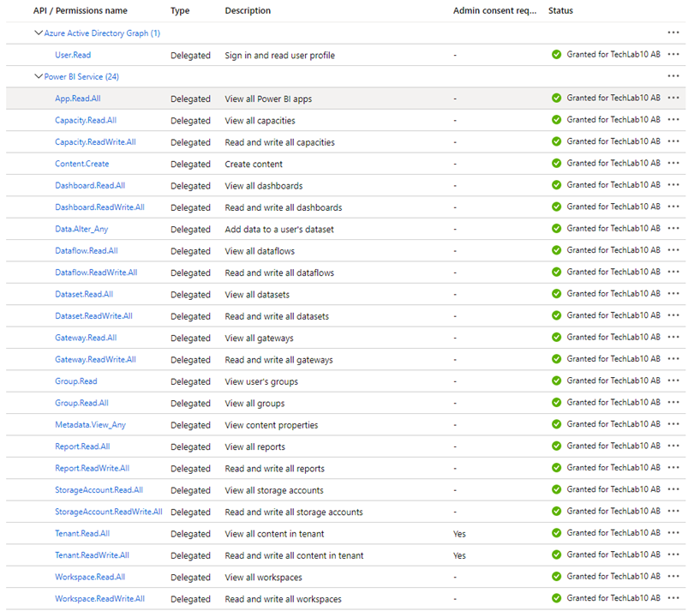Click the granted icon beside Dashboard.Read.All
Image resolution: width=700 pixels, height=611 pixels.
(558, 185)
